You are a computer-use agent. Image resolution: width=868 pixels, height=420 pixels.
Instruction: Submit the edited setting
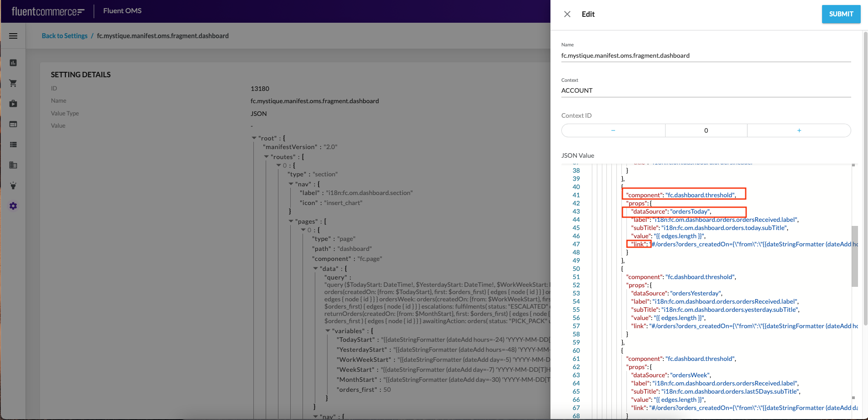(x=841, y=14)
